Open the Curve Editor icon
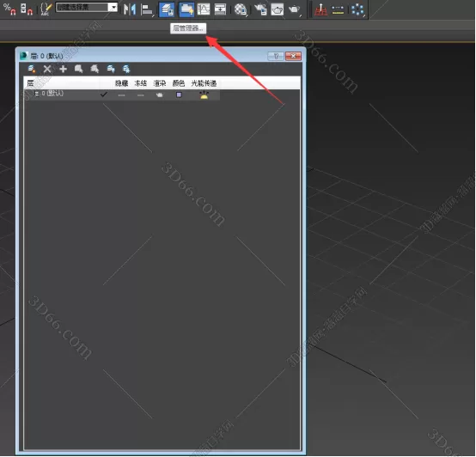Screen dimensions: 476x457 204,9
